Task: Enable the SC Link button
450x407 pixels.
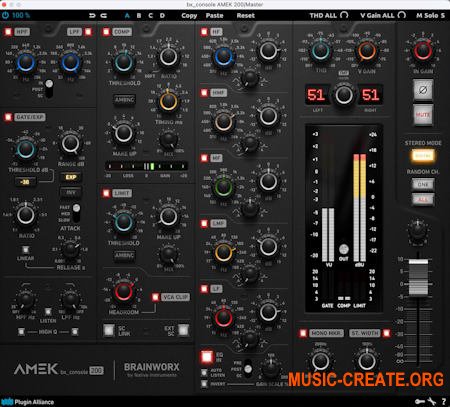Action: click(x=109, y=330)
